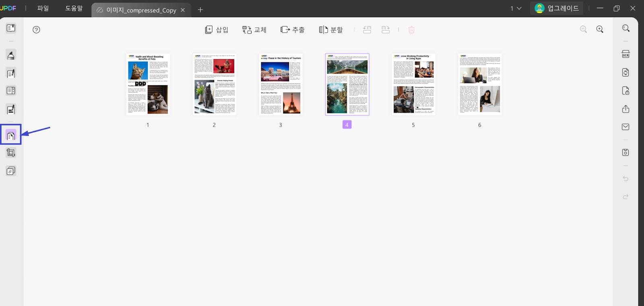Select page 6 thumbnail
The image size is (644, 306).
(x=480, y=84)
